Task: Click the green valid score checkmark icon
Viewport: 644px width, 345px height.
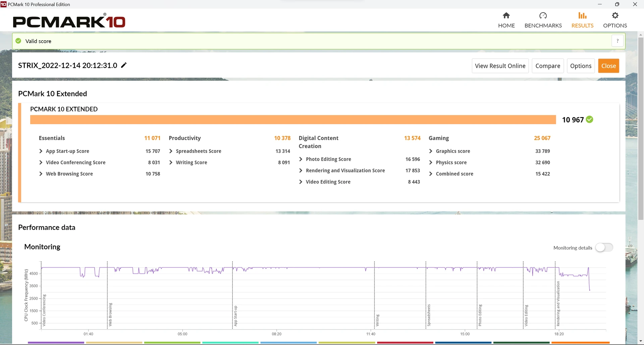Action: 18,41
